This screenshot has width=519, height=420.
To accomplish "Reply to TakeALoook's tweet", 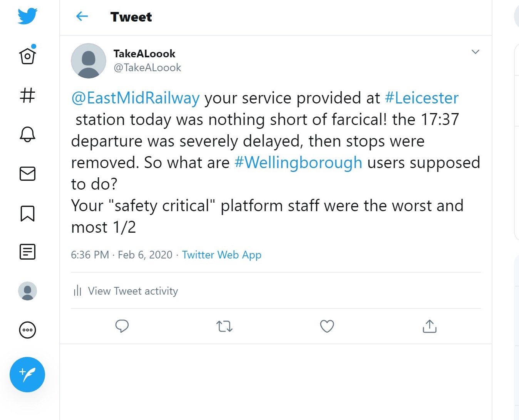I will pyautogui.click(x=122, y=326).
